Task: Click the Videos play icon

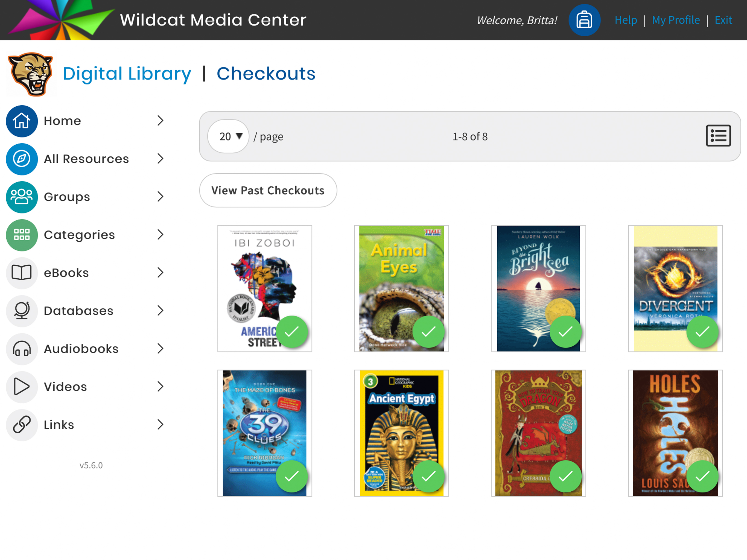Action: (x=22, y=387)
